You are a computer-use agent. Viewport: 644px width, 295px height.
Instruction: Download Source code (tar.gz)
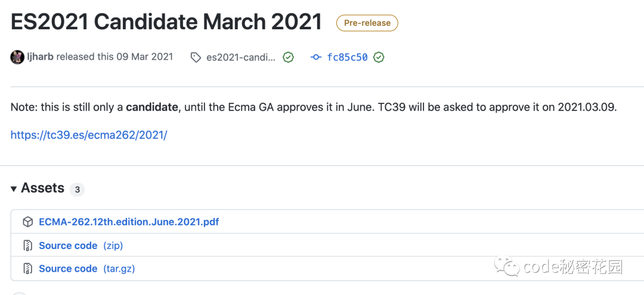pos(87,269)
